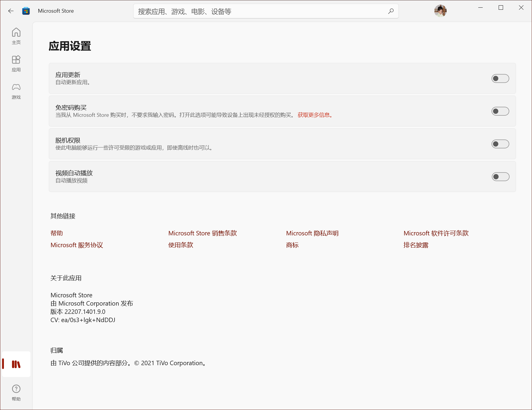Open the user profile avatar

(440, 11)
